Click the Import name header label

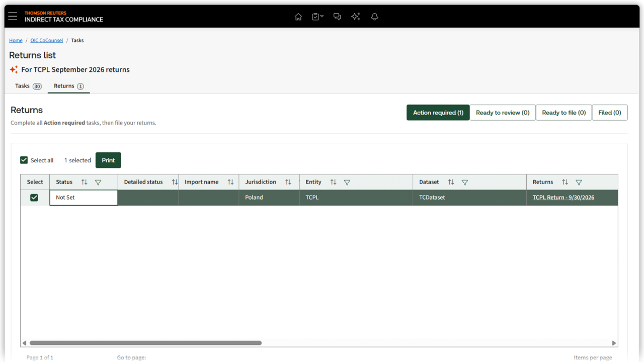201,182
